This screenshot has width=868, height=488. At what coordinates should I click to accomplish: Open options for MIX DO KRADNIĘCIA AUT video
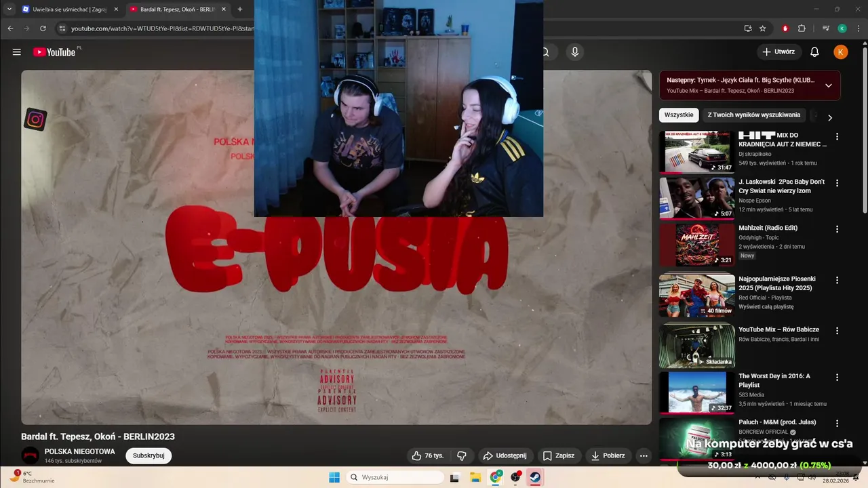point(837,136)
